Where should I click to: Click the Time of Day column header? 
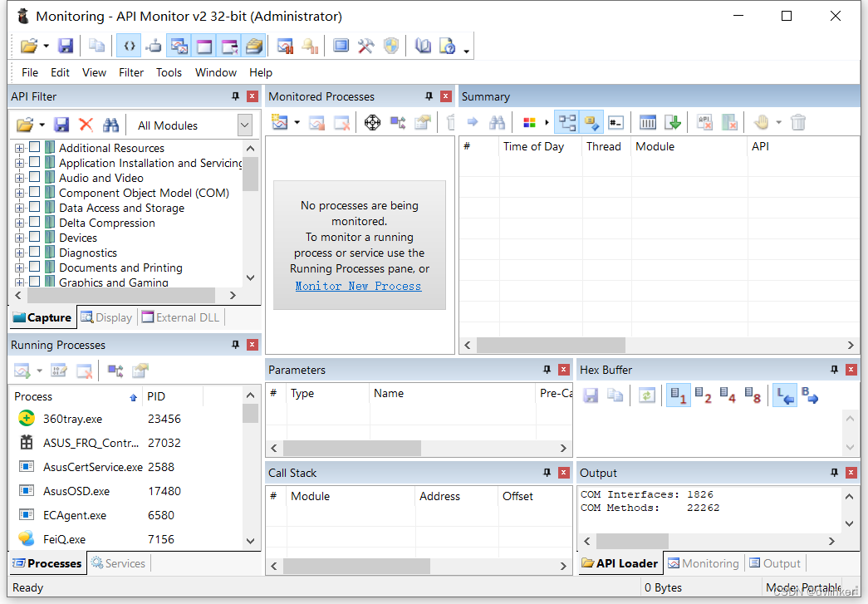click(540, 147)
